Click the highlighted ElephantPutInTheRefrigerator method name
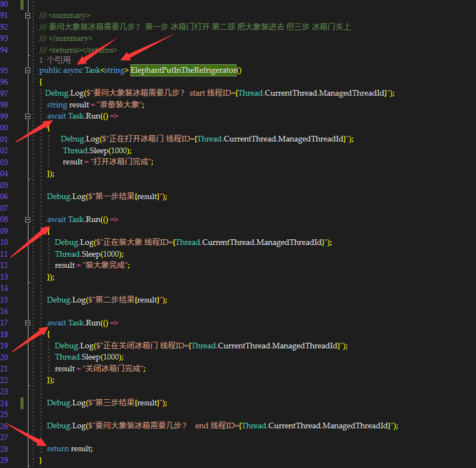Screen dimensions: 476x468 point(183,70)
